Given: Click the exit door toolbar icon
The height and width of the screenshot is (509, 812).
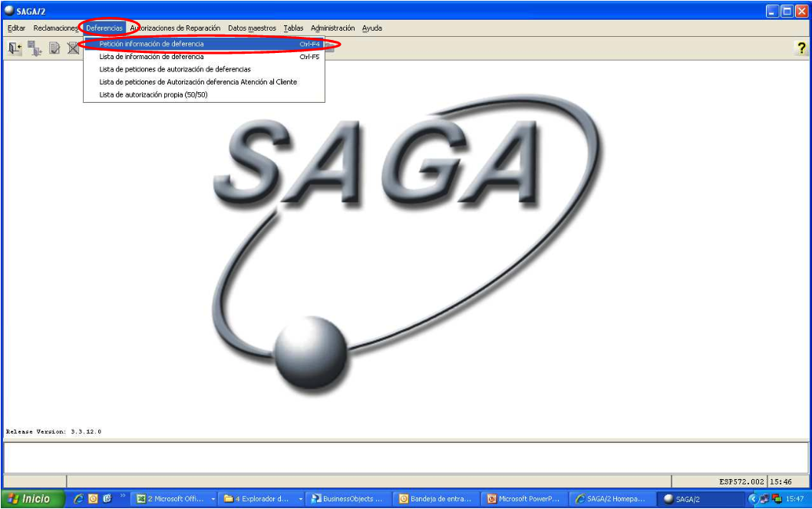Looking at the screenshot, I should click(x=15, y=48).
